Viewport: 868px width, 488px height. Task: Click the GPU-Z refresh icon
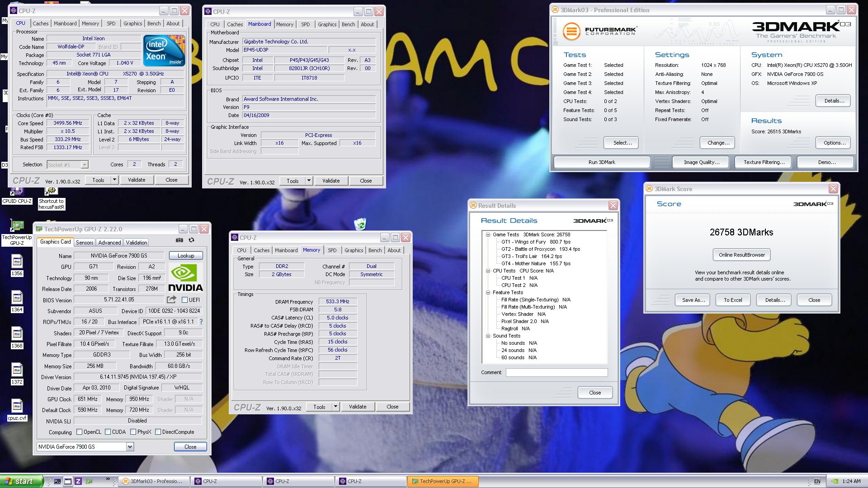pos(191,240)
